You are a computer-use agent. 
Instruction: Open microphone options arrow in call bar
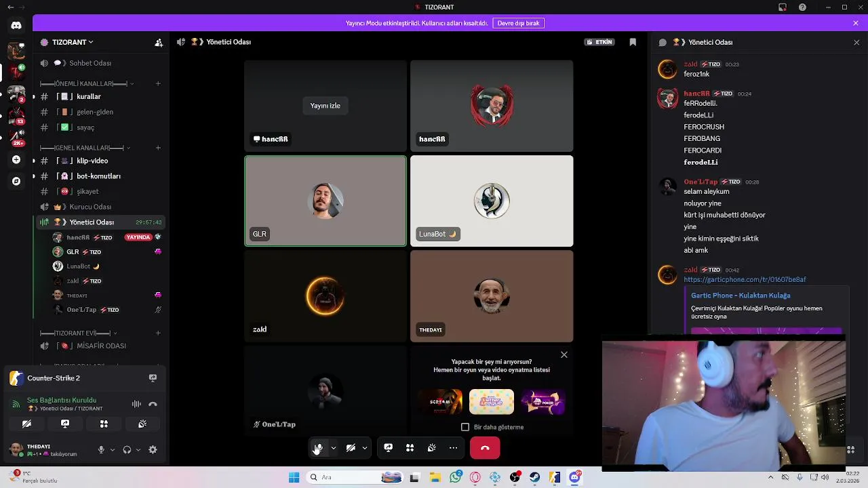click(333, 448)
